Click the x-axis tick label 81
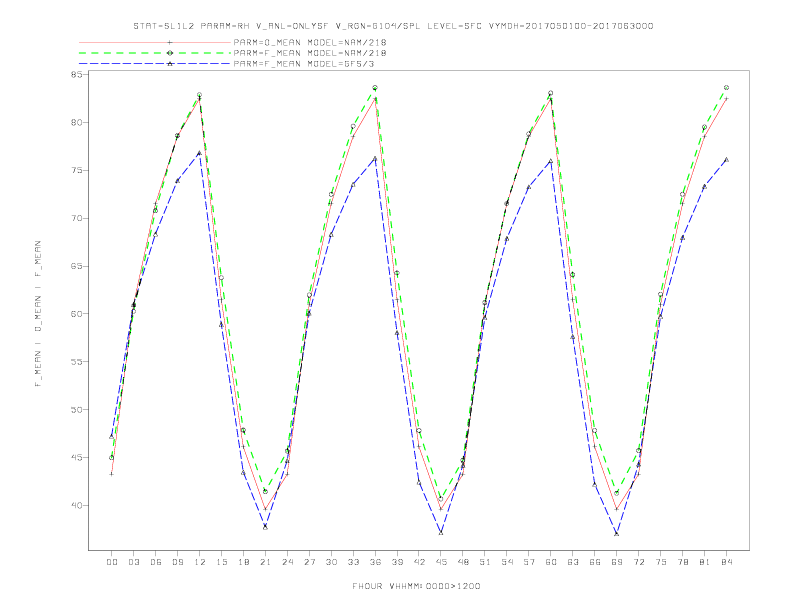This screenshot has height=612, width=792. tap(705, 562)
